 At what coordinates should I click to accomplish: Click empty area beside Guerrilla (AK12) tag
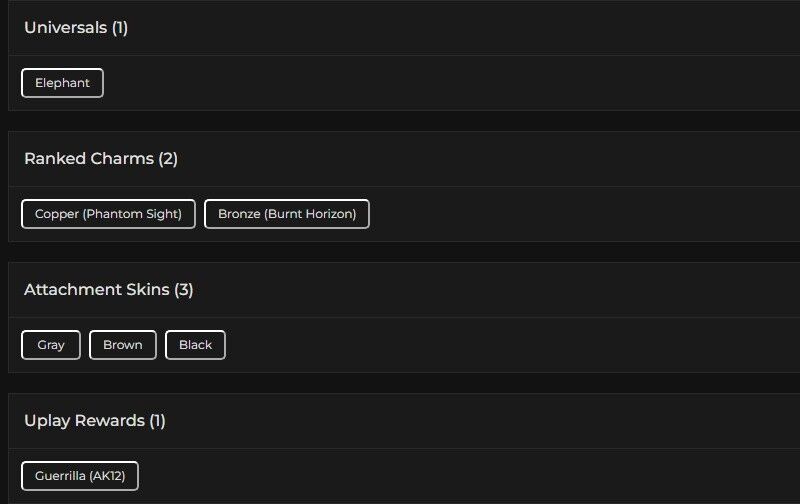click(450, 476)
